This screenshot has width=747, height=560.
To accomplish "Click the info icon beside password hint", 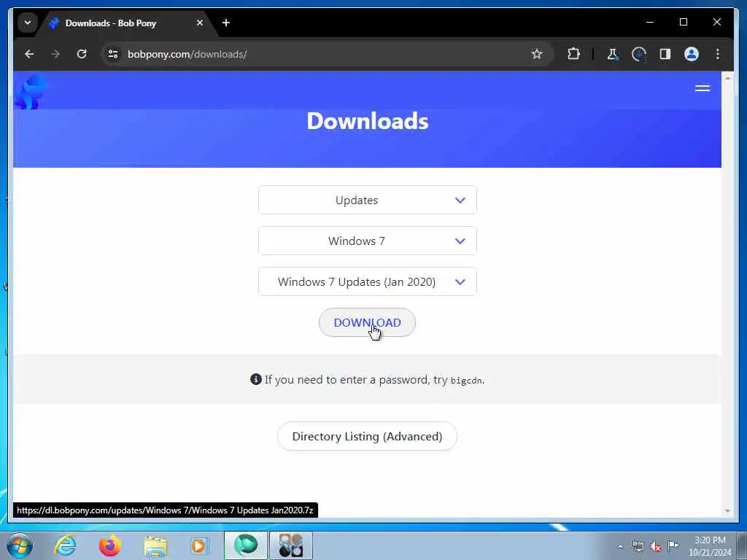I will pos(256,379).
